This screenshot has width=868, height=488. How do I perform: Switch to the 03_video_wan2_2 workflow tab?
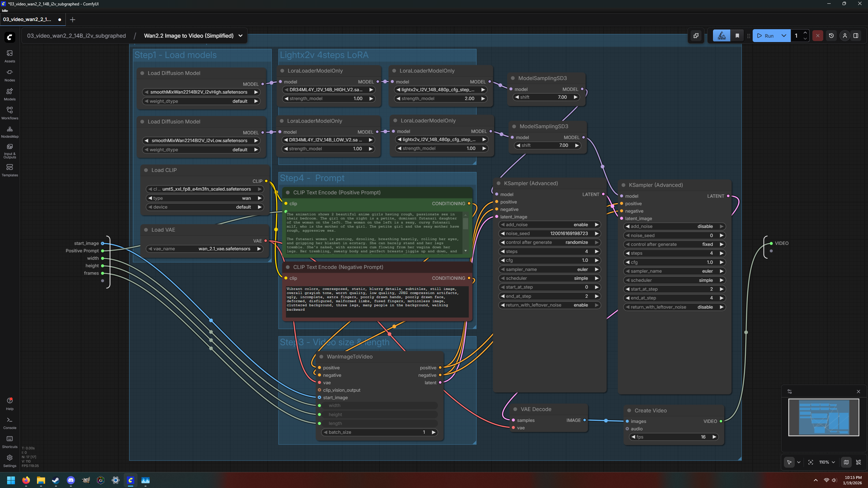(27, 19)
